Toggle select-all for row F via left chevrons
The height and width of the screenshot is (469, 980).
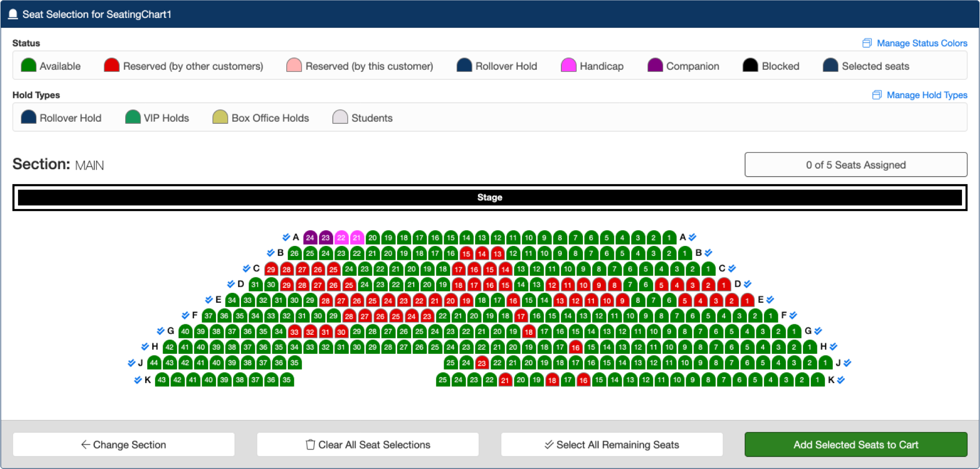[x=185, y=315]
